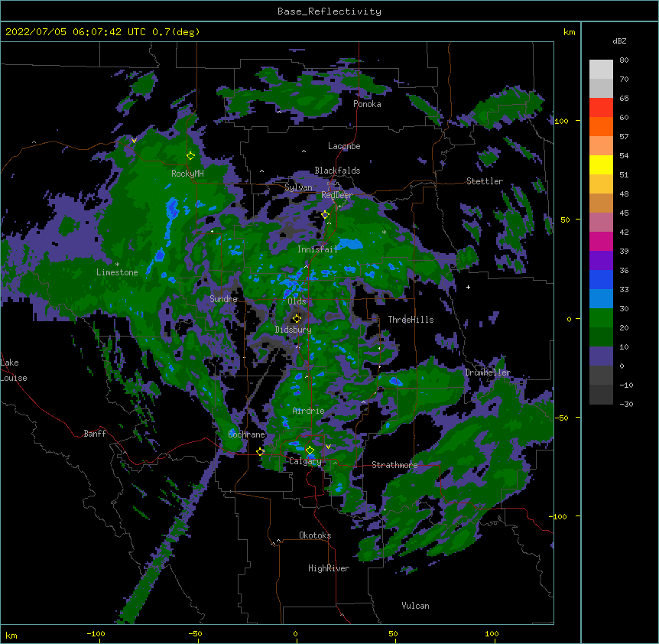Screen dimensions: 659x644
Task: Click the asterisk marker above Limestone
Action: pyautogui.click(x=117, y=265)
